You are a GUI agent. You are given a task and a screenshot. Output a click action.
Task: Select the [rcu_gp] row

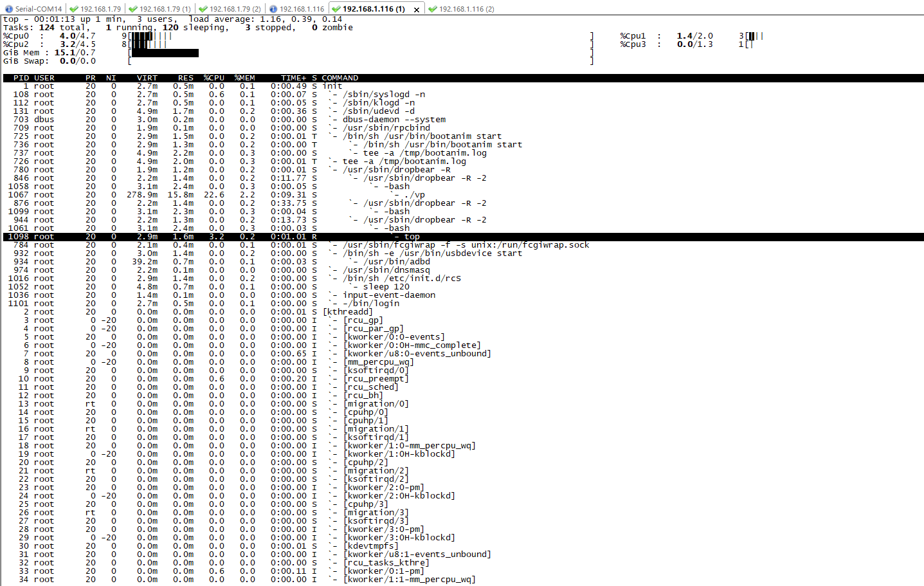click(463, 320)
